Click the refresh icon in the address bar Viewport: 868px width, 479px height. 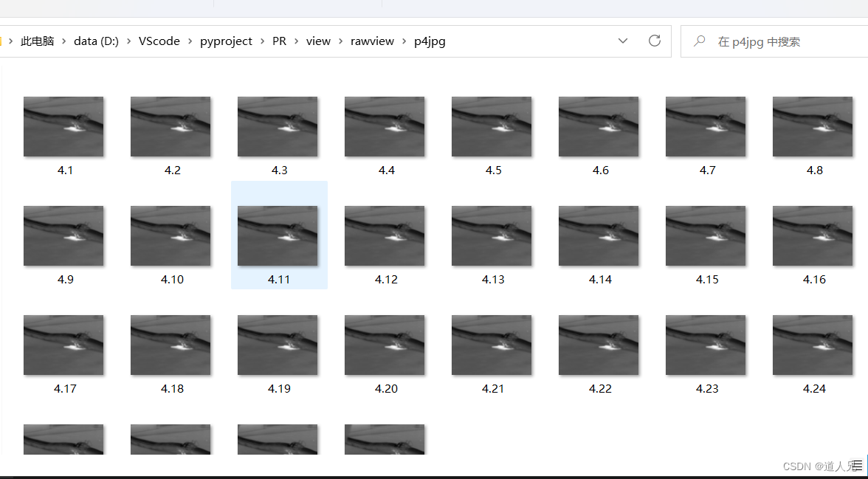pos(654,41)
